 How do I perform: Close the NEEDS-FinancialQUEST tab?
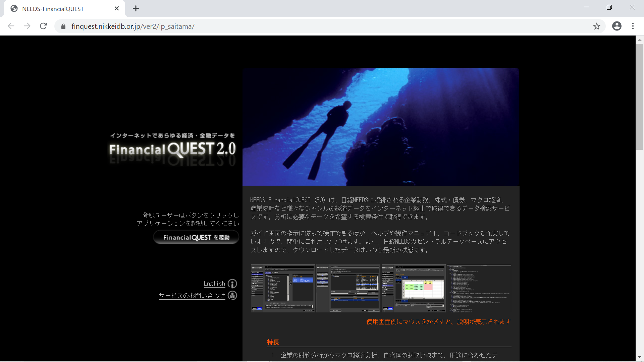(x=117, y=8)
